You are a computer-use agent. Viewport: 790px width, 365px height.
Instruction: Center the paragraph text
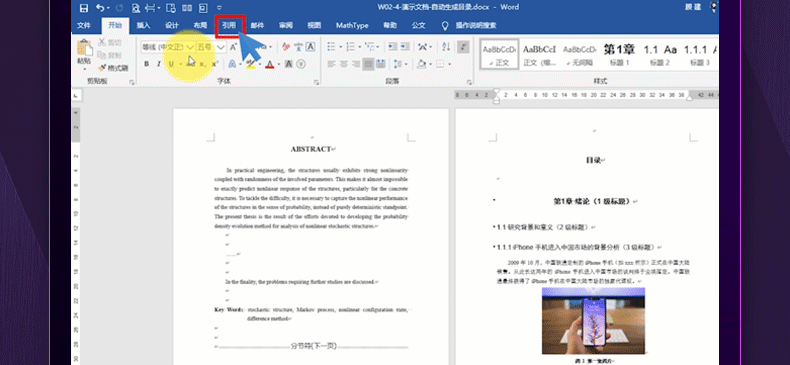(344, 64)
